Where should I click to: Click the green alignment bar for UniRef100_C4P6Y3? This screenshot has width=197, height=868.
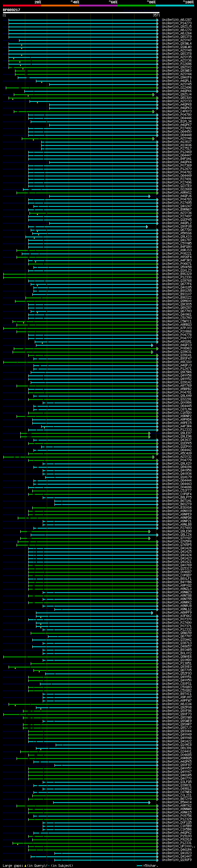84,111
